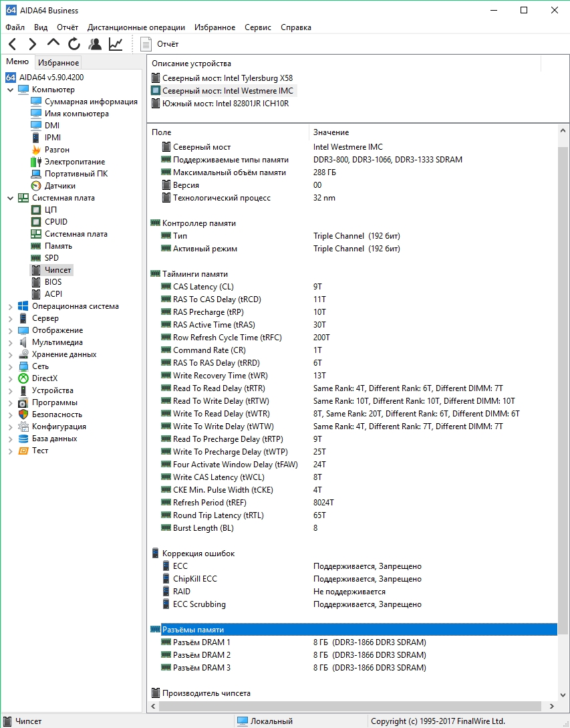Click the horizontal scrollbar right arrow
Viewport: 570px width, 728px height.
(x=552, y=706)
